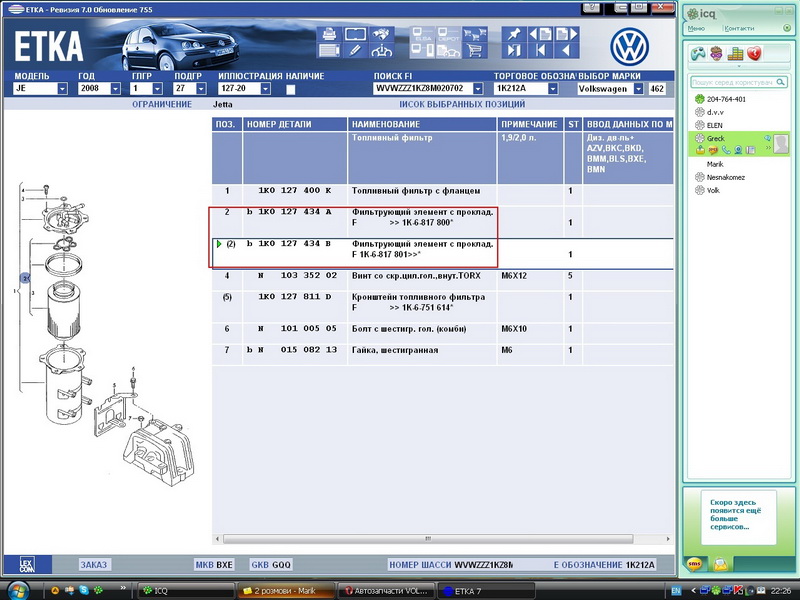
Task: Click the EN language indicator
Action: 676,591
